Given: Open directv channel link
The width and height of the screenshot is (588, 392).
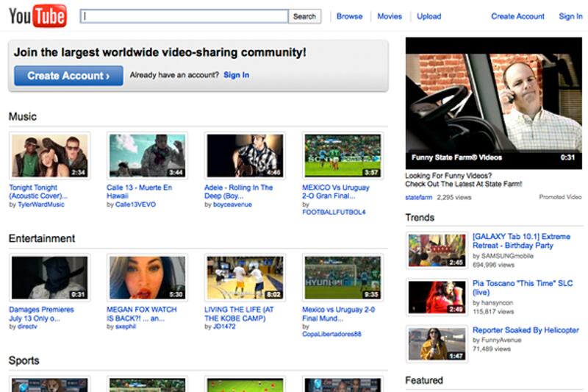Looking at the screenshot, I should (x=27, y=327).
